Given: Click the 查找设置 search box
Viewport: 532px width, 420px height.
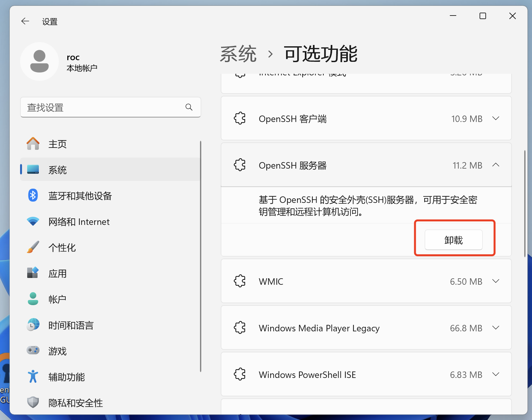Looking at the screenshot, I should coord(110,107).
